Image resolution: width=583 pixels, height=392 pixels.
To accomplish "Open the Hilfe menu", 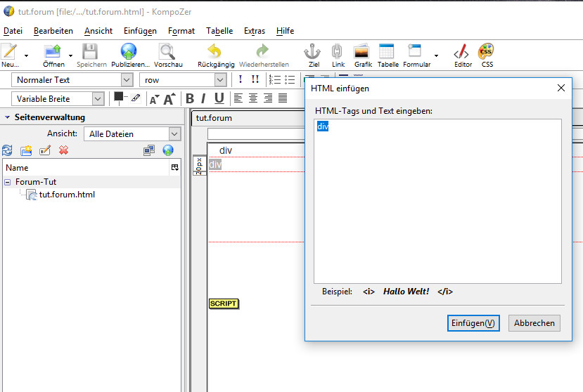I will pyautogui.click(x=286, y=31).
